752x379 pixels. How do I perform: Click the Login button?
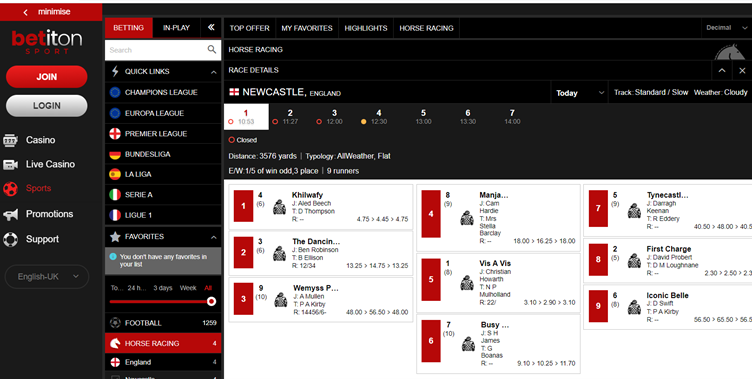pos(47,106)
